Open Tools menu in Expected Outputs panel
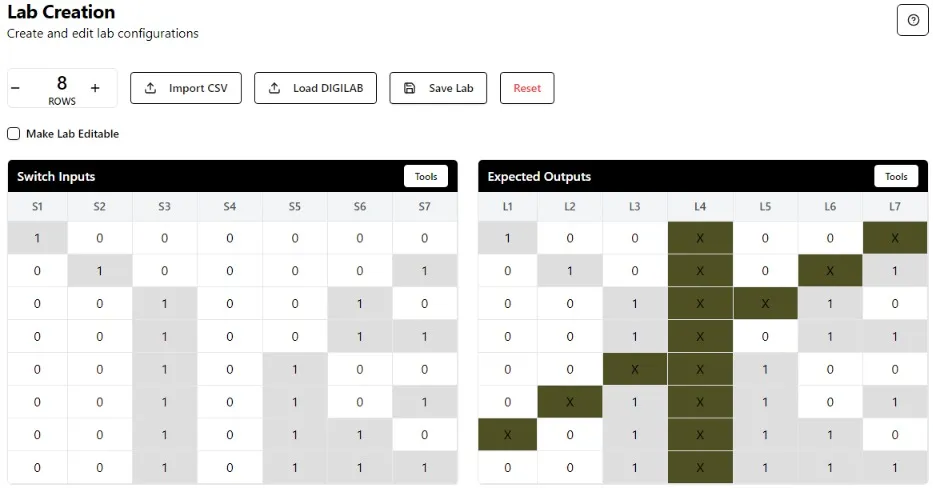The width and height of the screenshot is (933, 488). [x=896, y=177]
